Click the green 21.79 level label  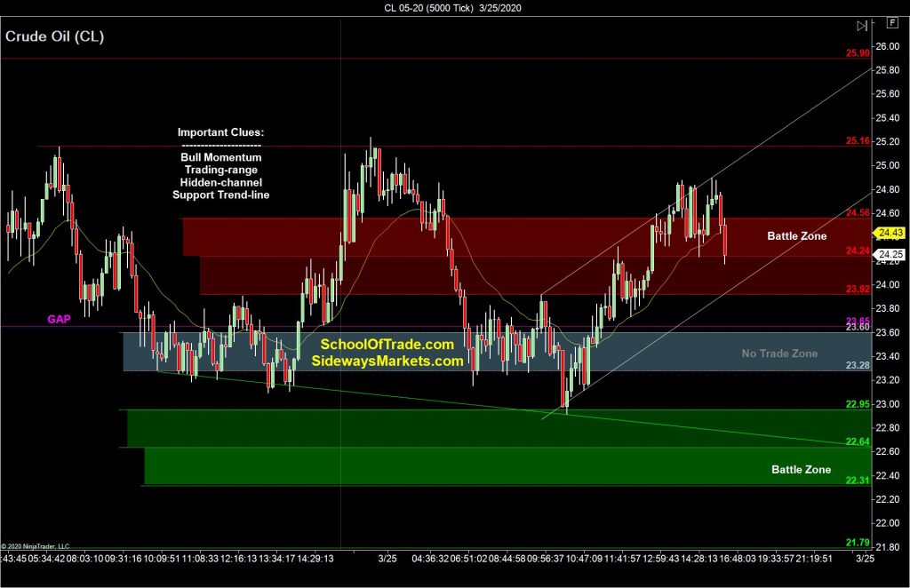click(858, 542)
